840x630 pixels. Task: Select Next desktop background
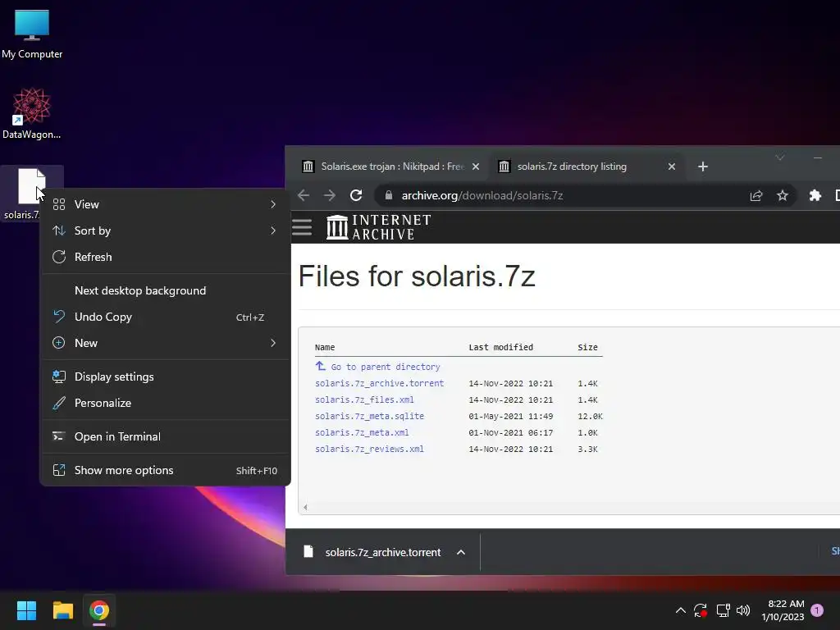pyautogui.click(x=166, y=290)
